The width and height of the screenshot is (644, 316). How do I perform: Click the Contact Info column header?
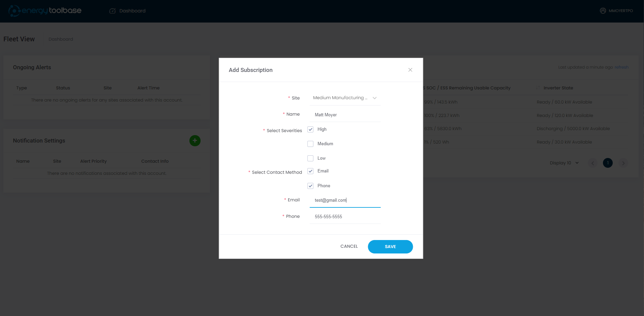point(155,161)
